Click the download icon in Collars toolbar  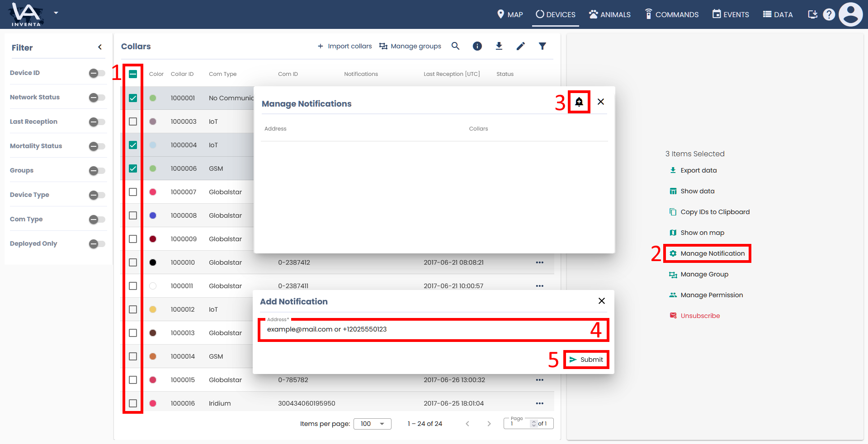(x=499, y=46)
